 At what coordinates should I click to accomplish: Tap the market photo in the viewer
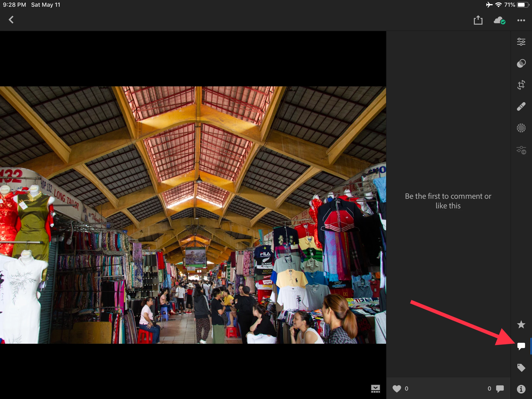[x=193, y=215]
